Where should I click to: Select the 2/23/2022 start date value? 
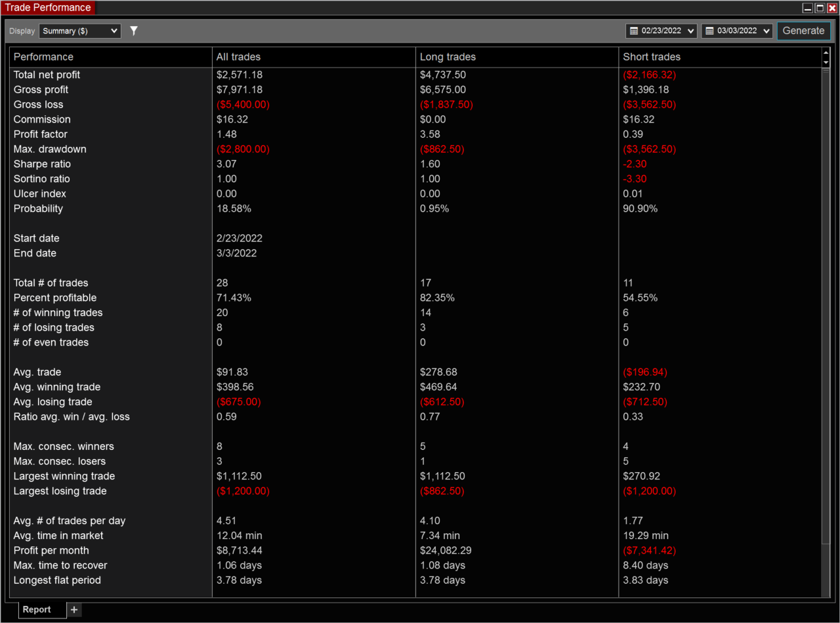239,239
